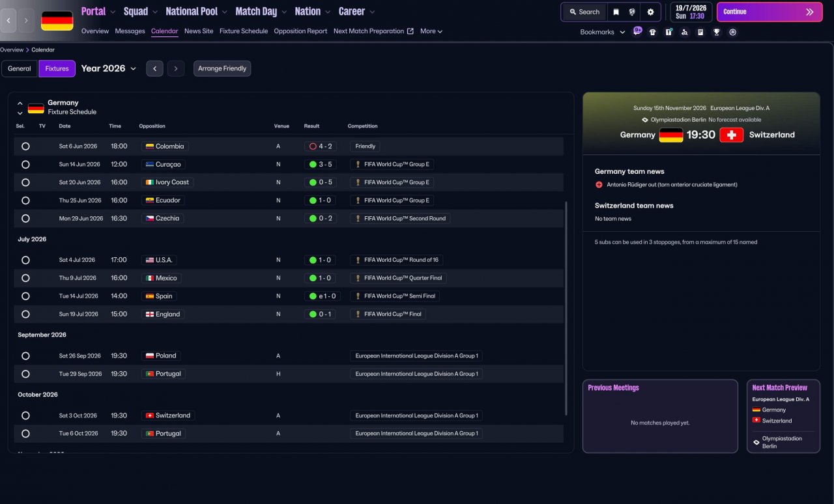Open the circular badge bookmark shortcut

(732, 32)
